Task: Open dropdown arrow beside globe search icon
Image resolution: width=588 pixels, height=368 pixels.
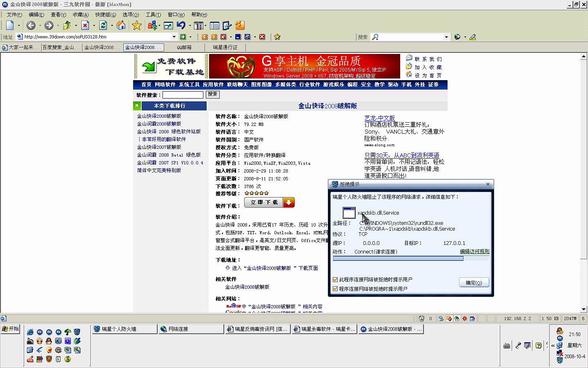Action: pyautogui.click(x=464, y=37)
